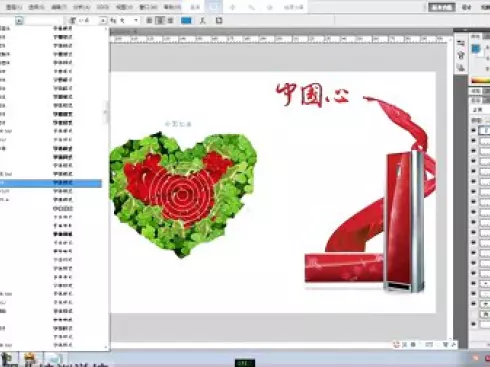Click the blue foreground color in color panel
Screen dimensions: 490x367
(476, 49)
